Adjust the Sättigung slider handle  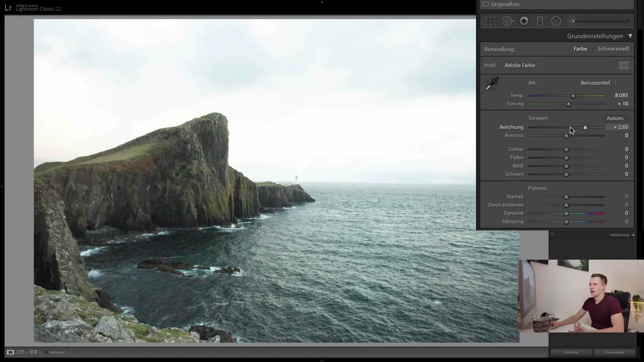click(x=566, y=222)
